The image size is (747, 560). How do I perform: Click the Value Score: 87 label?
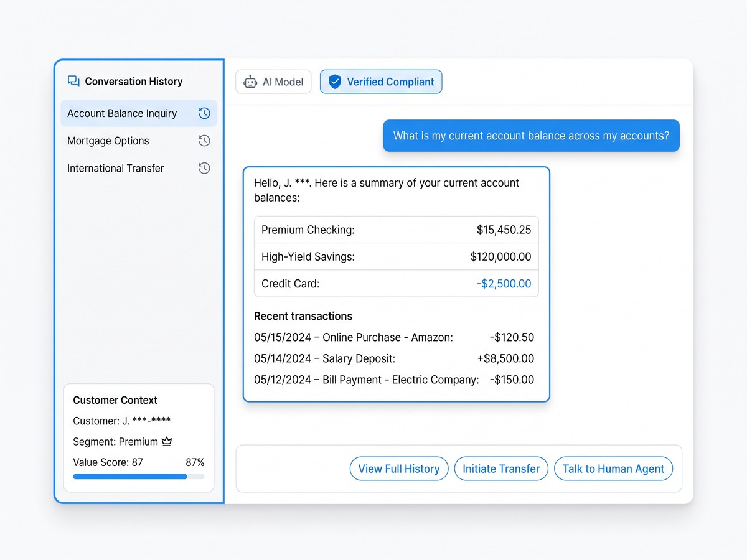click(x=108, y=462)
